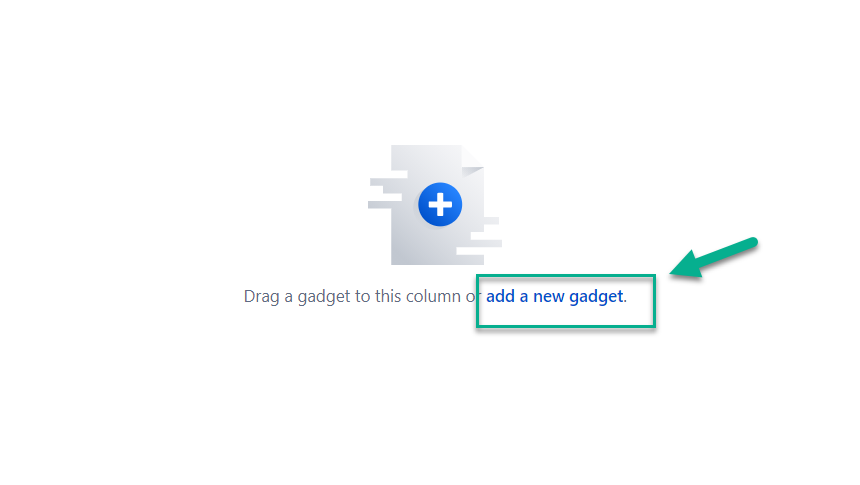The height and width of the screenshot is (485, 860).
Task: Click the word 'gadget' in the blue link
Action: point(596,297)
